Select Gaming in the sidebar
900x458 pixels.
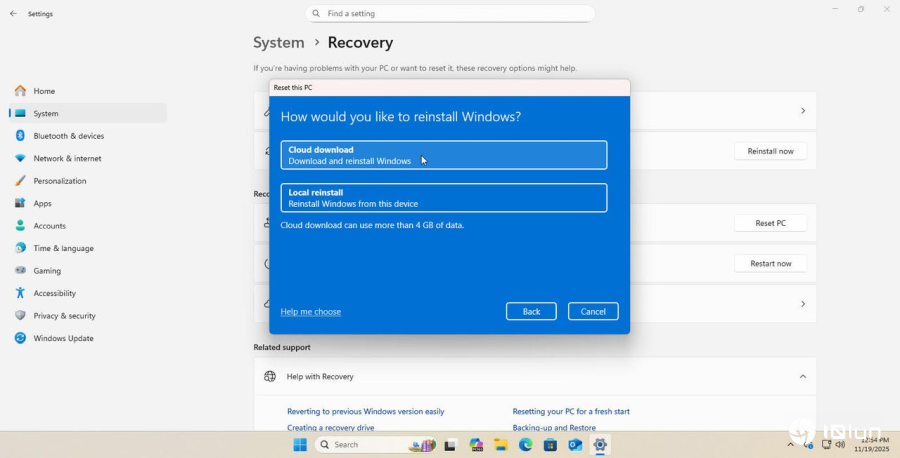[x=47, y=271]
